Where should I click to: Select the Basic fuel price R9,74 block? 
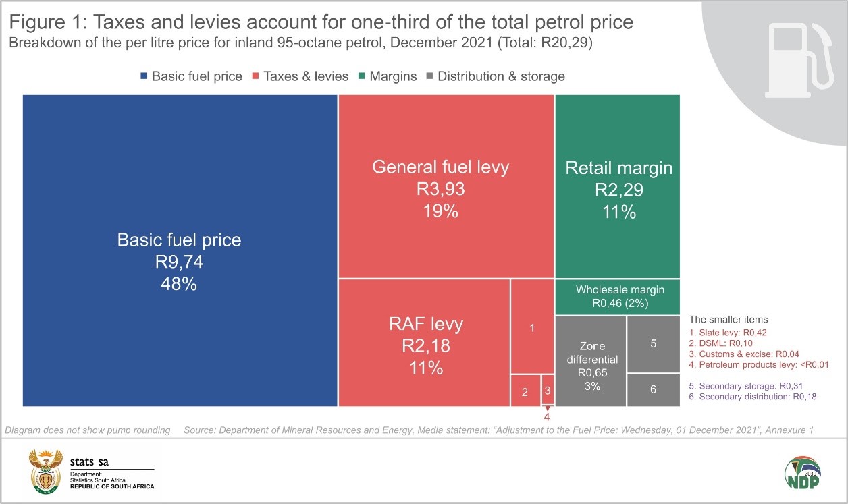pos(180,250)
